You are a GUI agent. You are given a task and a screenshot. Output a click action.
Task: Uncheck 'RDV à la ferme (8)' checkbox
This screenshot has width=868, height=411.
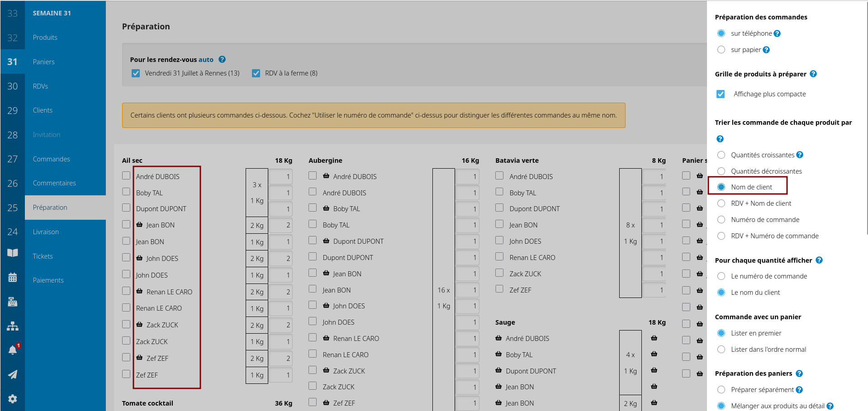pyautogui.click(x=256, y=73)
